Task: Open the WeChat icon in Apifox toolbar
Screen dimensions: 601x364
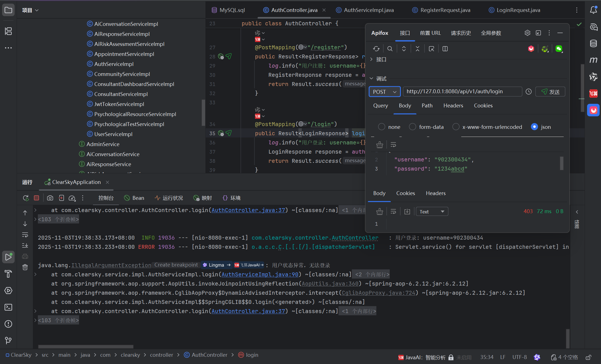Action: click(x=559, y=49)
